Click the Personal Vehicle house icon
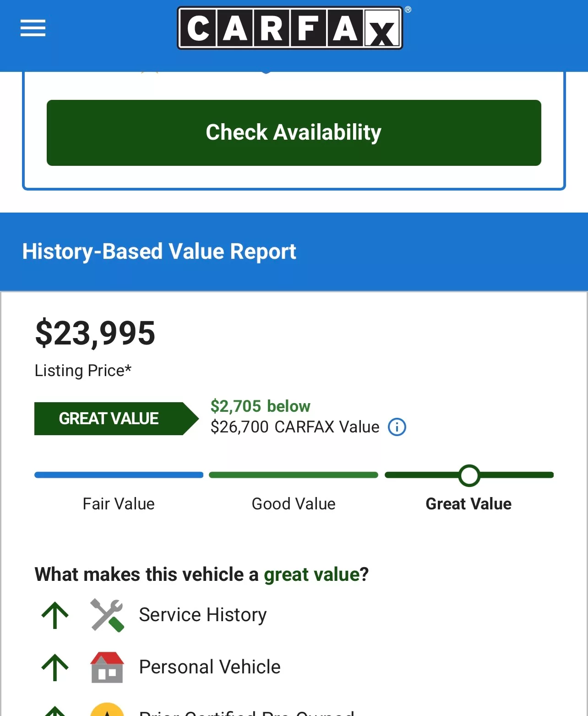The height and width of the screenshot is (716, 588). point(107,667)
